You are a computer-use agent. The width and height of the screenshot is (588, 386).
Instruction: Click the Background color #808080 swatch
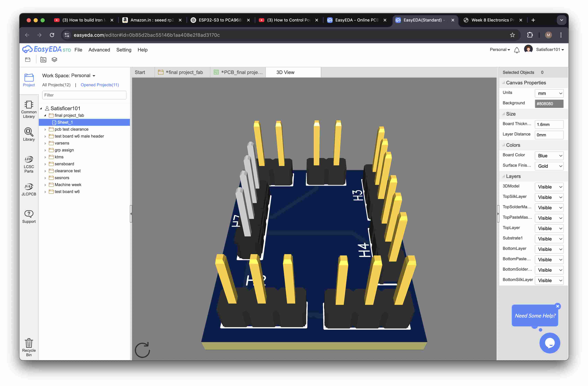[x=549, y=104]
